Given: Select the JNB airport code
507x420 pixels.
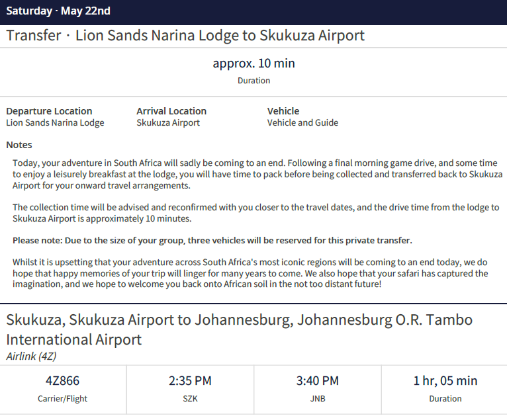Looking at the screenshot, I should click(x=317, y=399).
